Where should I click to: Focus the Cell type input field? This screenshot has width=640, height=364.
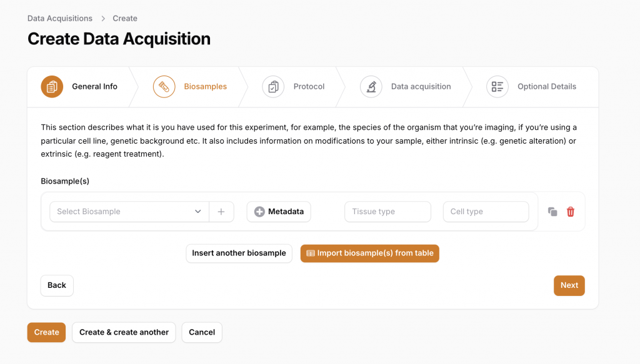486,212
